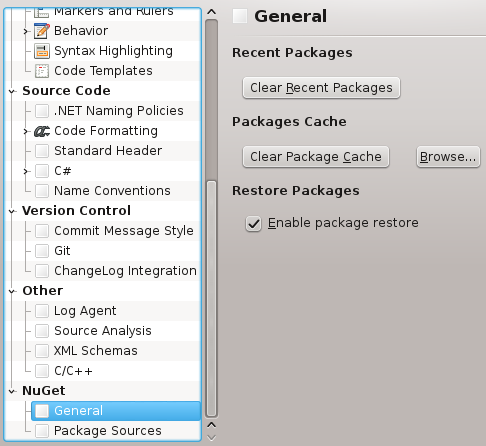The height and width of the screenshot is (446, 486).
Task: Expand the C# tree node
Action: (x=25, y=171)
